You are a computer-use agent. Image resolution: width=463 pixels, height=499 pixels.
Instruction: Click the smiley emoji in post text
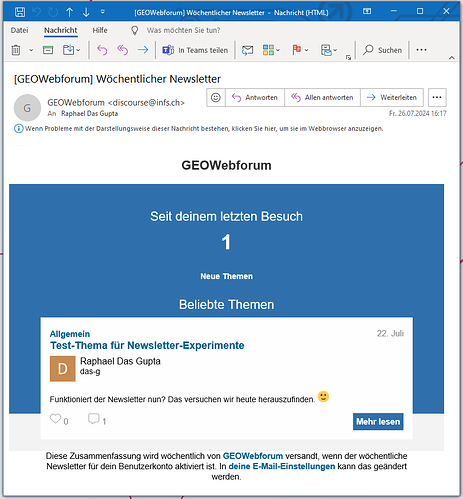323,396
